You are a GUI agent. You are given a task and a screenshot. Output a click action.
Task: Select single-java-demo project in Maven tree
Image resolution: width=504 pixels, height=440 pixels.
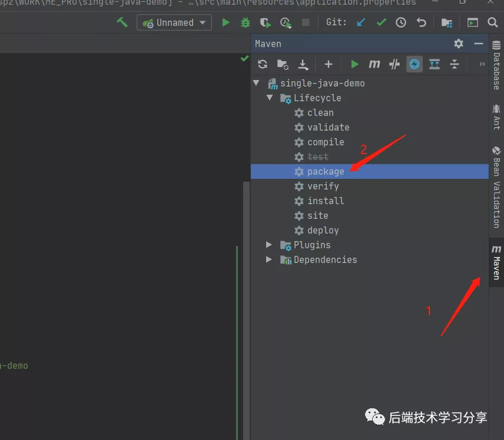click(x=323, y=84)
